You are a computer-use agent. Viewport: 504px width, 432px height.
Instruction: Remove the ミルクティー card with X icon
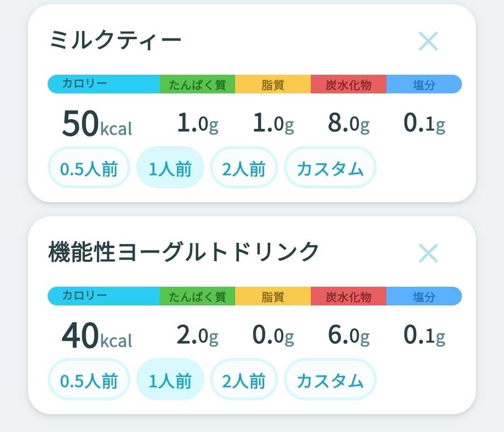(x=428, y=41)
